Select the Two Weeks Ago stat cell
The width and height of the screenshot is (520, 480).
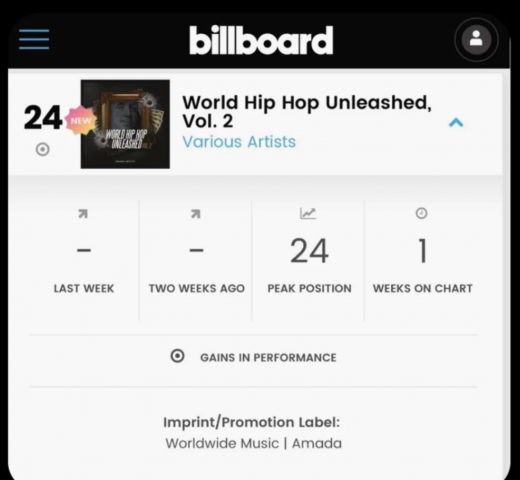pos(197,260)
